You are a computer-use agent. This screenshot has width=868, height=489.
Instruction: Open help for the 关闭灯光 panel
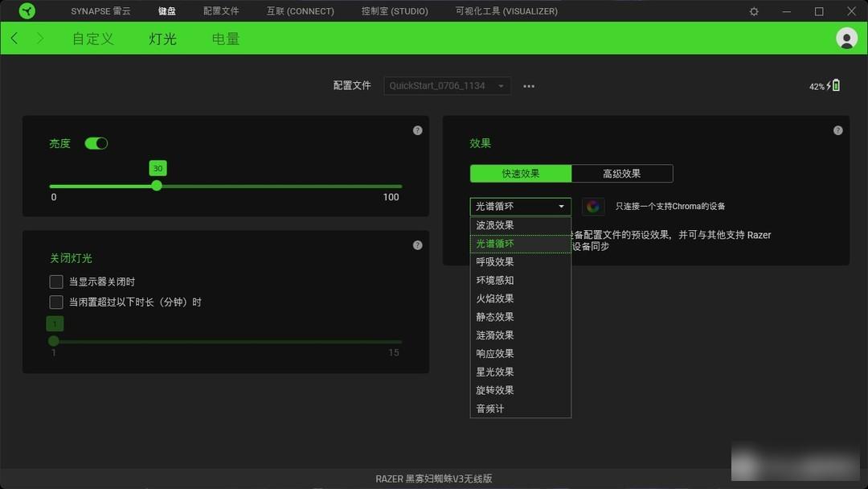coord(417,244)
